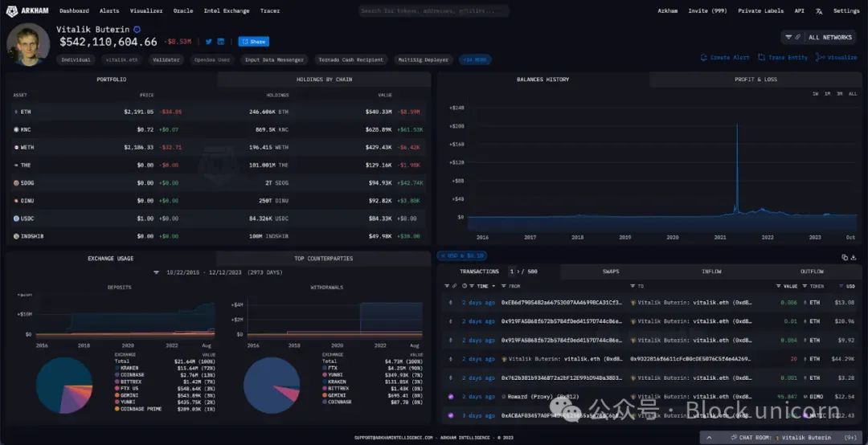Click the USDC asset icon in Portfolio
This screenshot has height=445, width=868.
point(16,218)
